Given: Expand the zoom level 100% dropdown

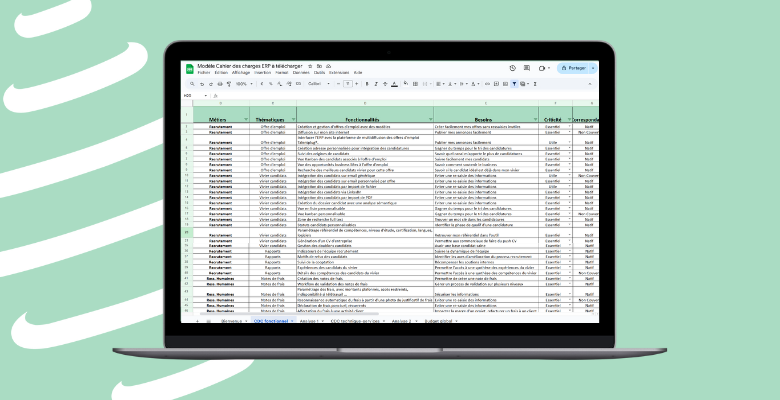Looking at the screenshot, I should [242, 84].
